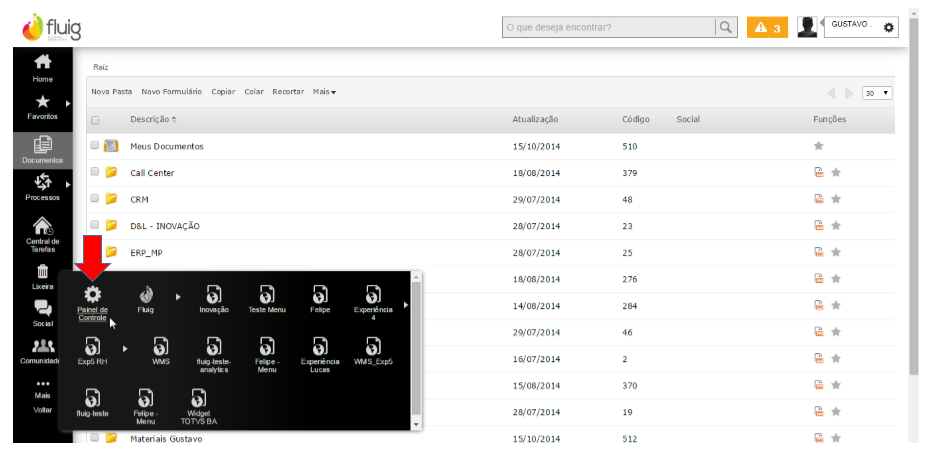Check the Call Center row checkbox
This screenshot has height=458, width=929.
(x=95, y=172)
